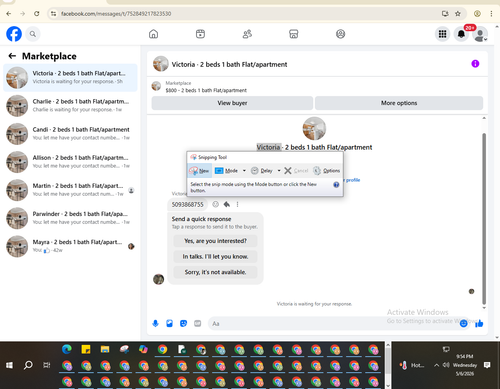Open the notifications bell
This screenshot has width=500, height=389.
[x=461, y=34]
